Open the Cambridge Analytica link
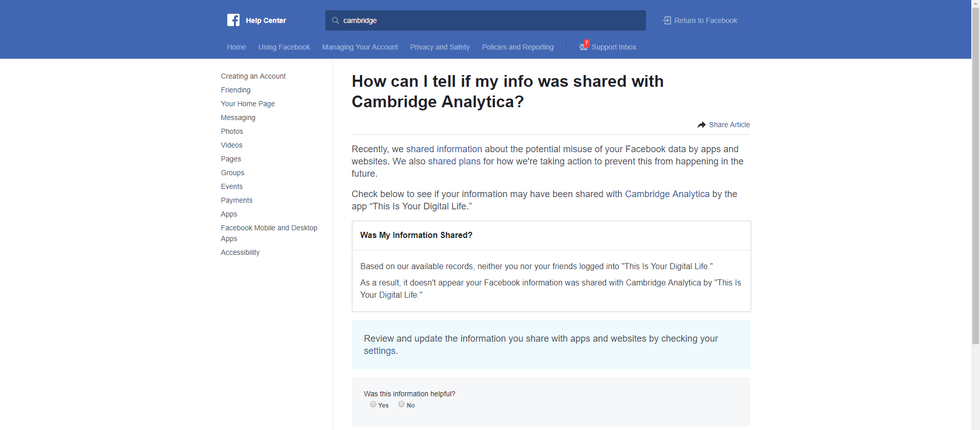 pyautogui.click(x=667, y=194)
